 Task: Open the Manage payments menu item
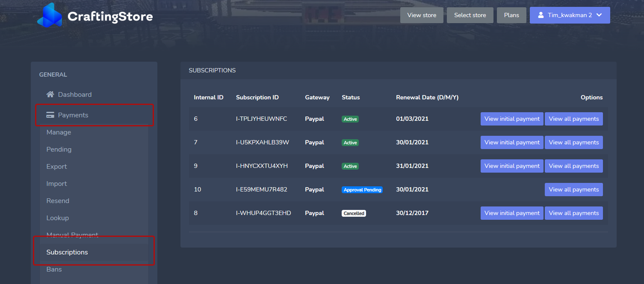(59, 132)
